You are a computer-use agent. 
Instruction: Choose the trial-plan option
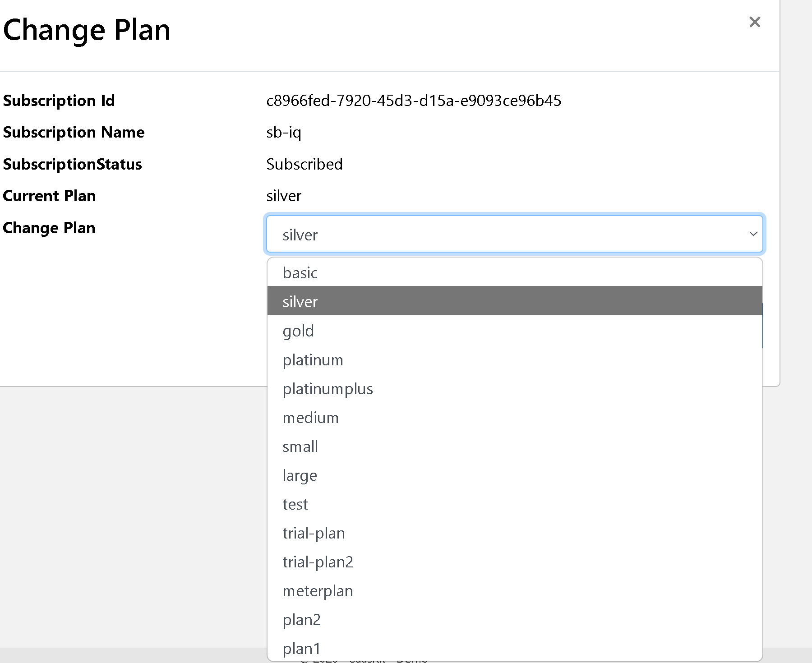tap(314, 533)
